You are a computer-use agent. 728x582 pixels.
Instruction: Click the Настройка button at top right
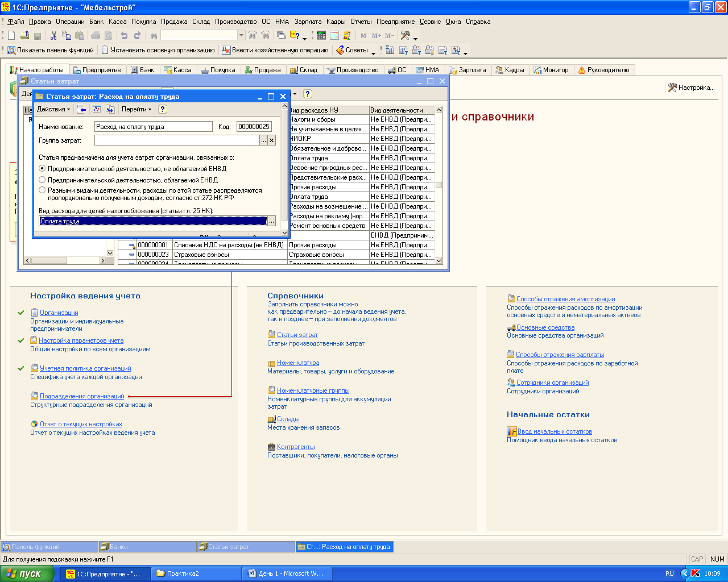coord(691,88)
